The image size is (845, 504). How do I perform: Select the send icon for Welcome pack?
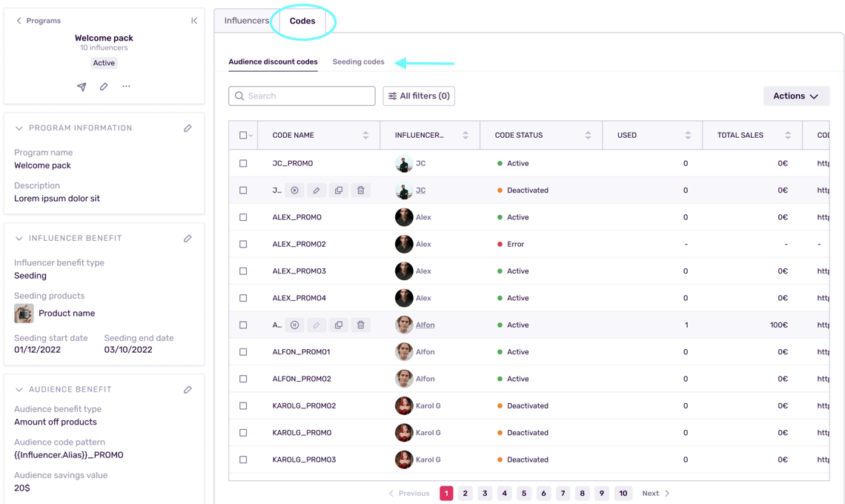point(82,87)
